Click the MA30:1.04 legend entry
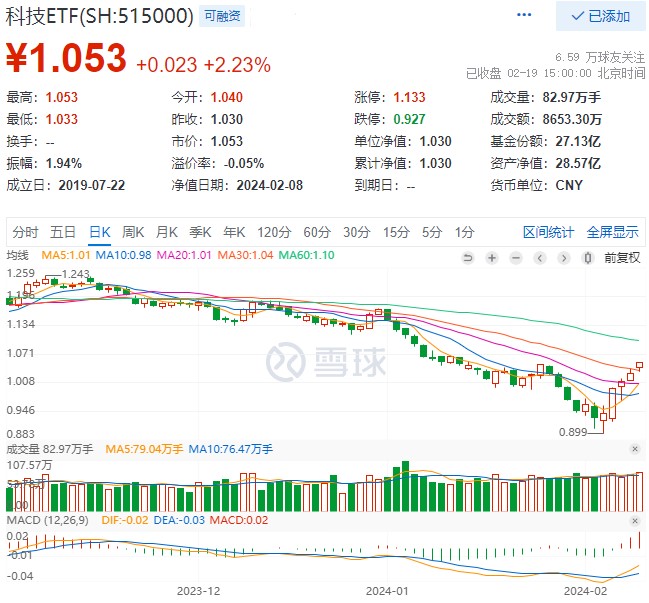This screenshot has width=649, height=603. pyautogui.click(x=245, y=255)
